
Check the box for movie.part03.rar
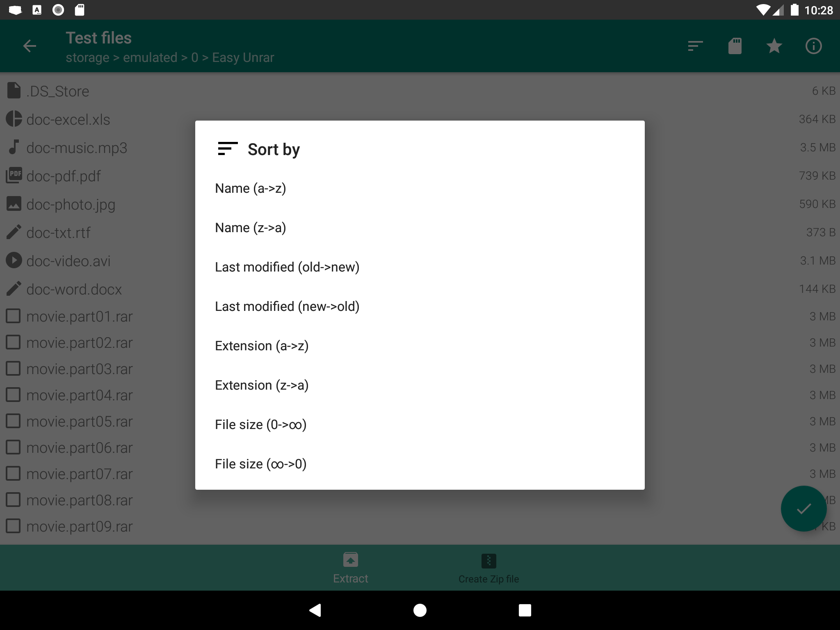click(14, 369)
